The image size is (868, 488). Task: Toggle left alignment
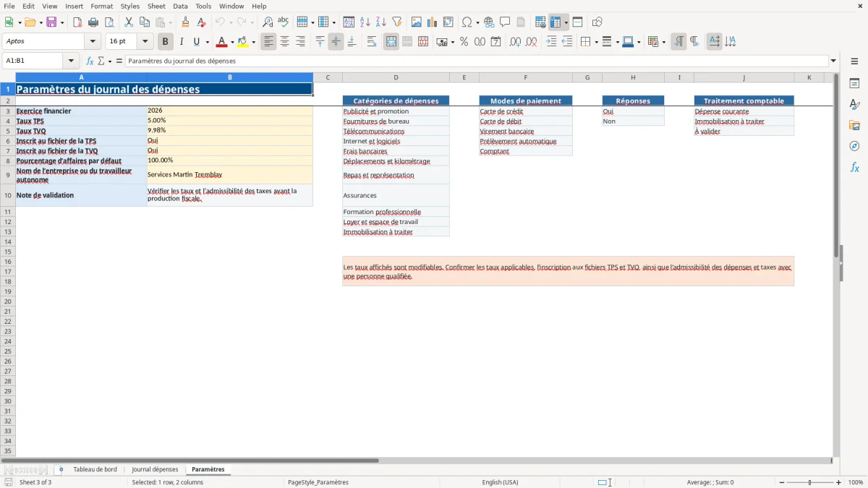[269, 42]
